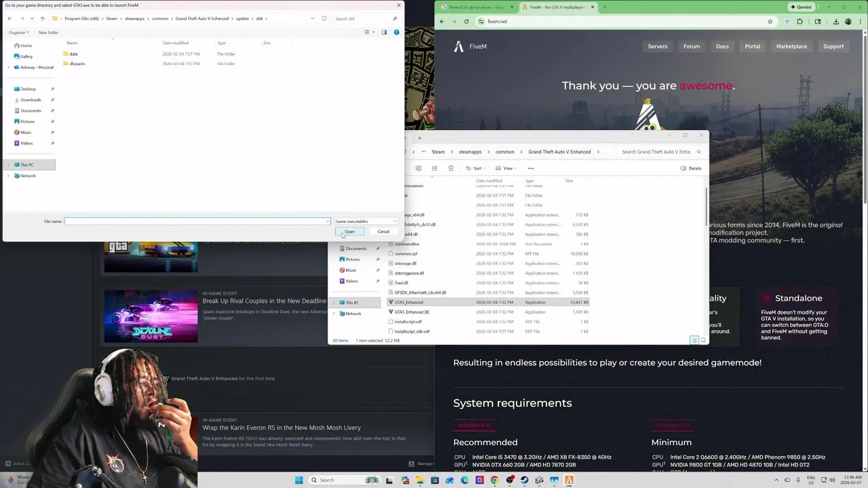Refresh the file dialog folder view

coord(324,18)
